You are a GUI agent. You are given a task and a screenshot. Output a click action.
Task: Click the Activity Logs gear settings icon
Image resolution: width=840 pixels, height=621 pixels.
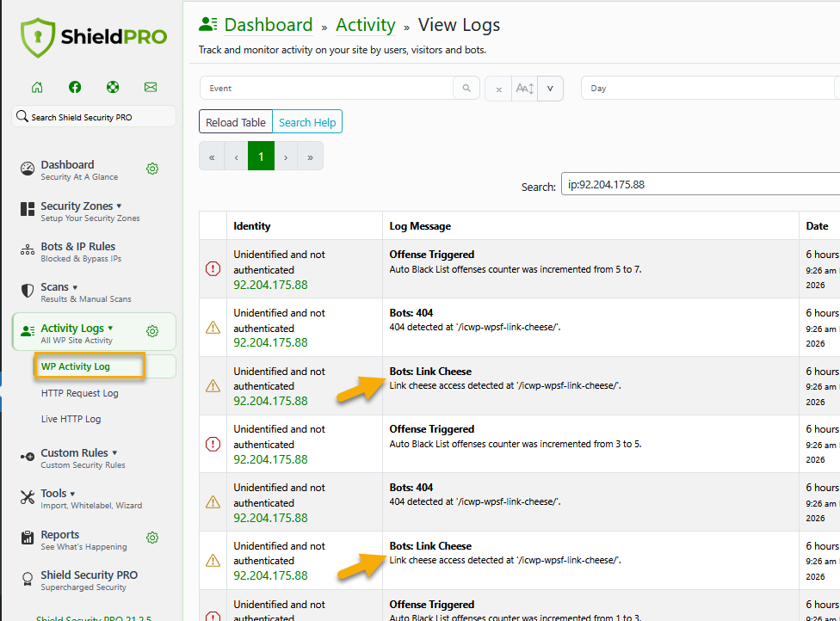[152, 331]
